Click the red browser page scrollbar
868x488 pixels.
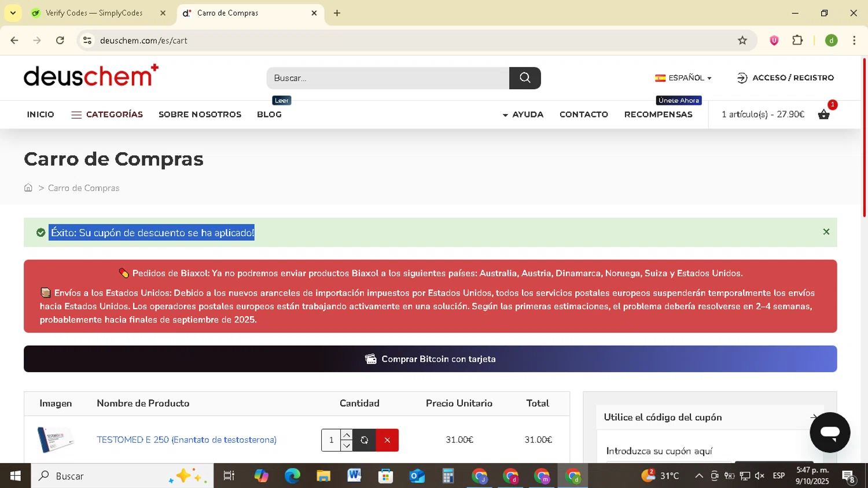pyautogui.click(x=865, y=138)
